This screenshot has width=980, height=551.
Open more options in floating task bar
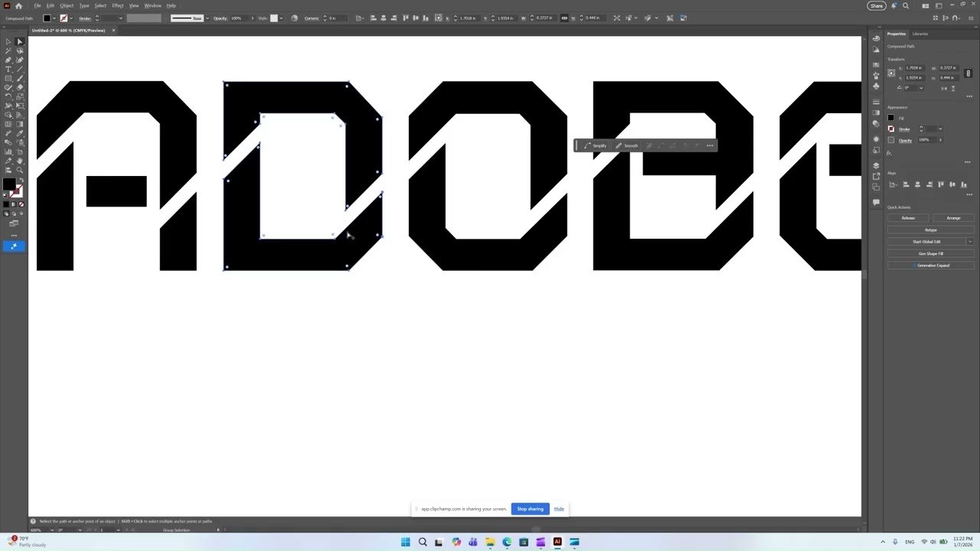tap(710, 145)
